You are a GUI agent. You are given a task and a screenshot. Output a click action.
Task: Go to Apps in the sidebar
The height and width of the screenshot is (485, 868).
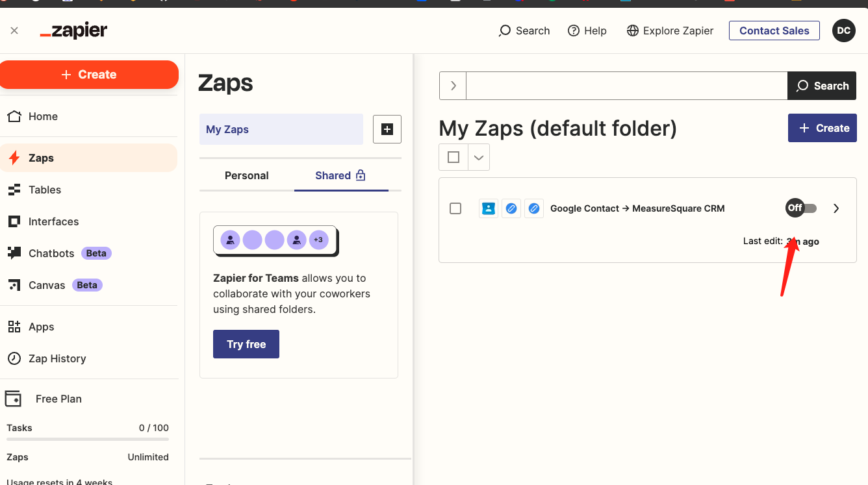(41, 327)
